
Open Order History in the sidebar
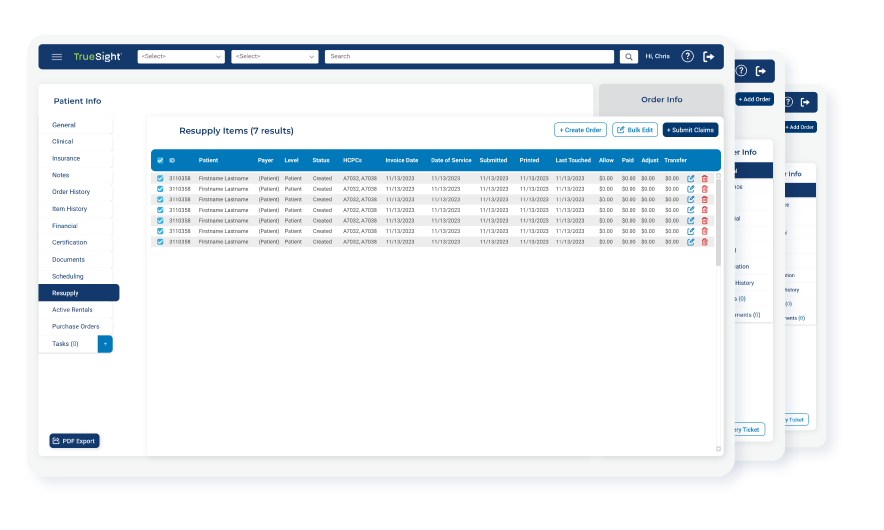click(x=76, y=192)
